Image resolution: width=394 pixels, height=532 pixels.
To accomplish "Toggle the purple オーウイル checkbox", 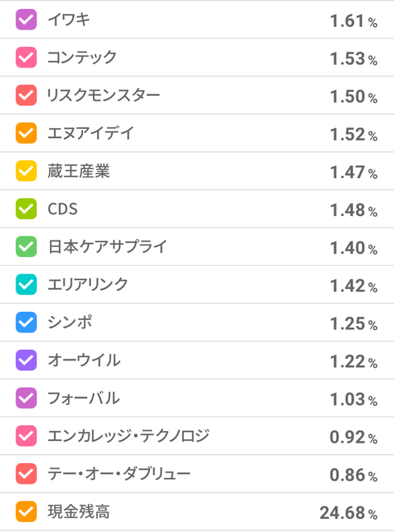I will [26, 360].
